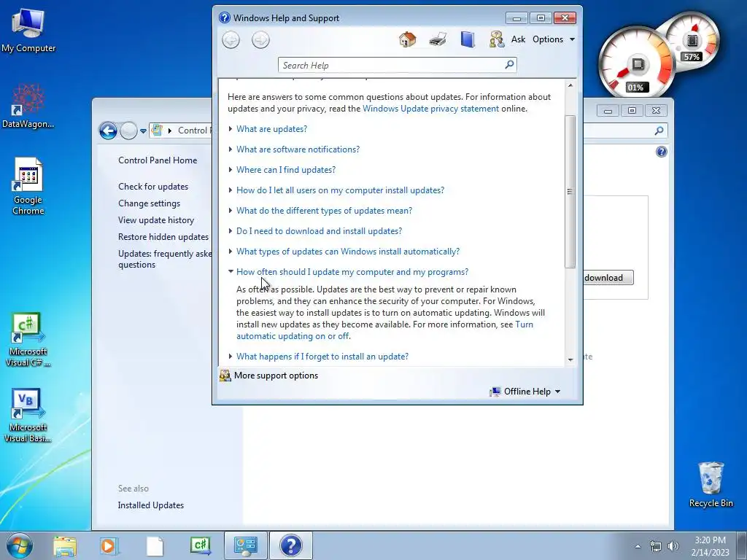This screenshot has height=560, width=747.
Task: Click the Home icon in Help toolbar
Action: pos(407,39)
